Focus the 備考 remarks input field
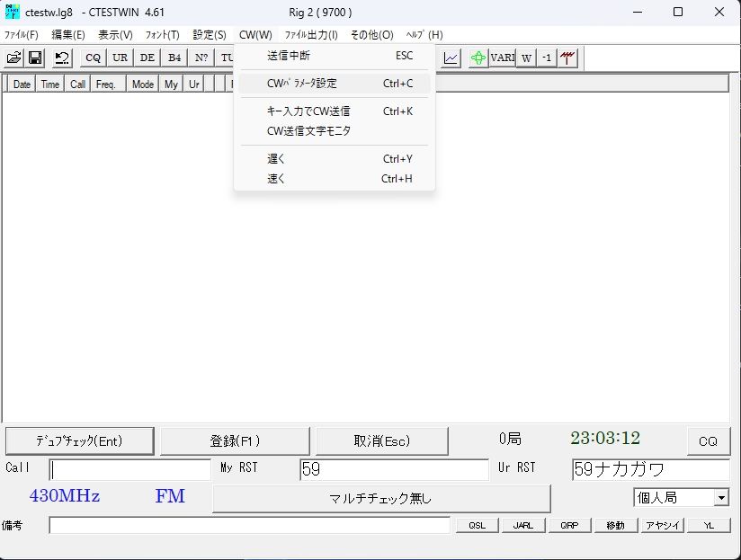This screenshot has width=741, height=560. coord(249,525)
